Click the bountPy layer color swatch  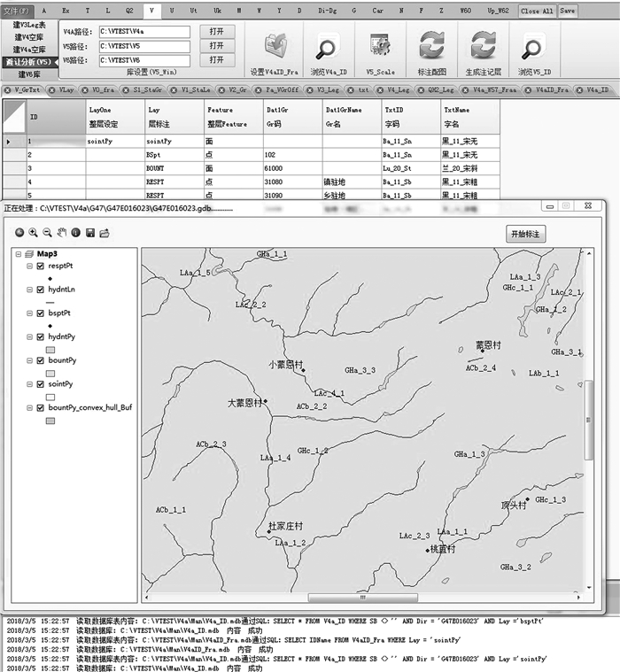[50, 373]
